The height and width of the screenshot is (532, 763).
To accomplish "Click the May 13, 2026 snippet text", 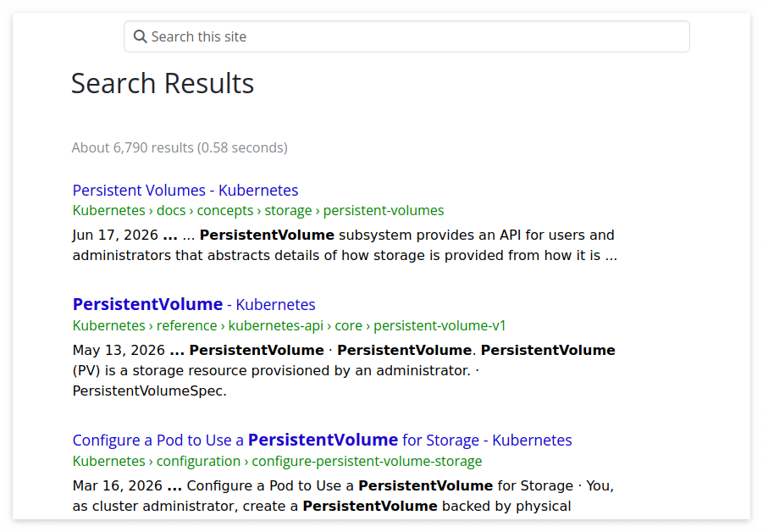I will click(119, 351).
